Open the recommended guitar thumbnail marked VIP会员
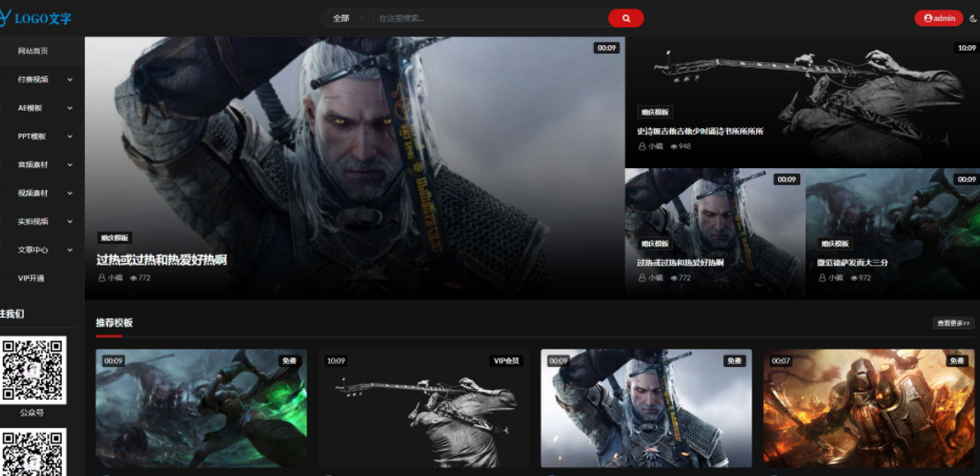This screenshot has height=476, width=980. pos(424,408)
